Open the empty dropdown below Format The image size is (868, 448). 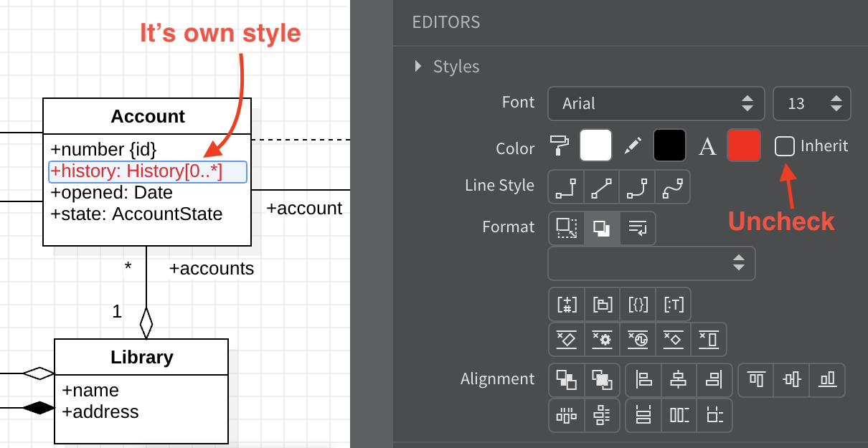click(651, 263)
